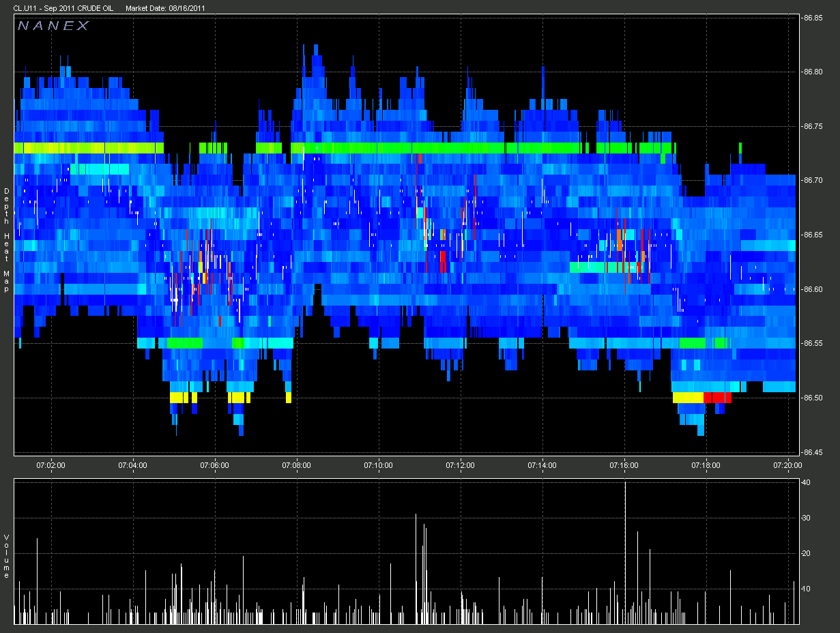Click the volume axis value 20
This screenshot has height=633, width=840.
click(806, 553)
